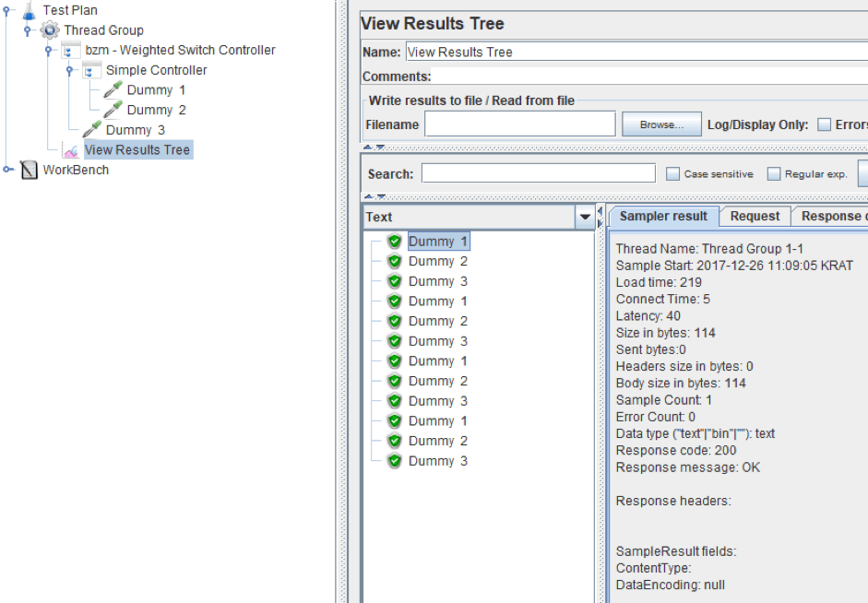Click 'Thread Name: Thread Group 1-1' text

[709, 249]
